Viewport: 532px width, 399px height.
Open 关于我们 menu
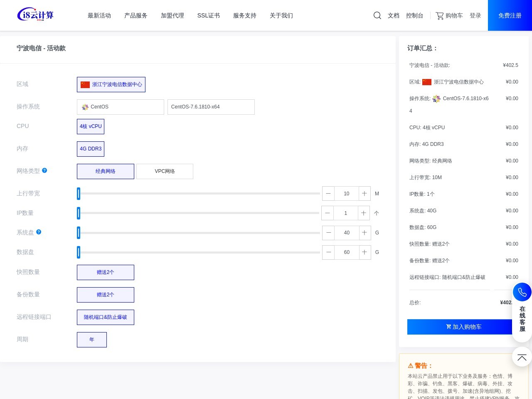click(281, 15)
